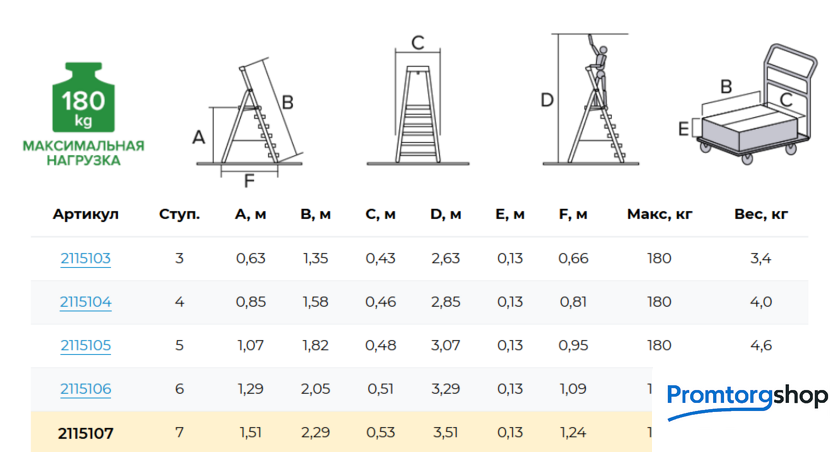Open article link 2115104

(x=85, y=302)
